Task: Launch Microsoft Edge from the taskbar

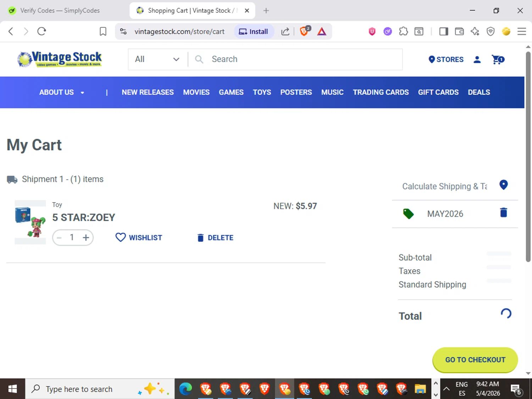Action: [185, 389]
